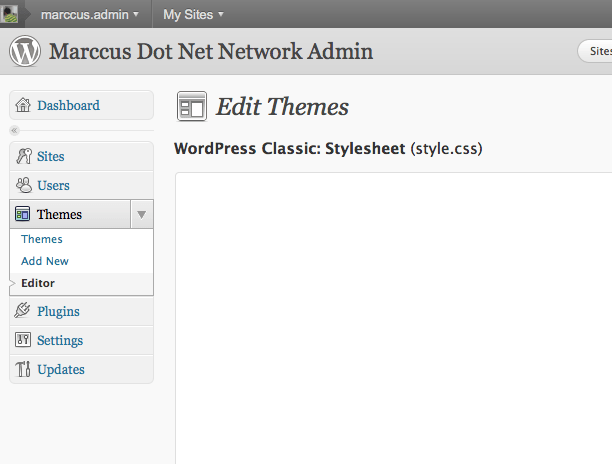Click the Dashboard home icon
The width and height of the screenshot is (612, 464).
pos(23,105)
